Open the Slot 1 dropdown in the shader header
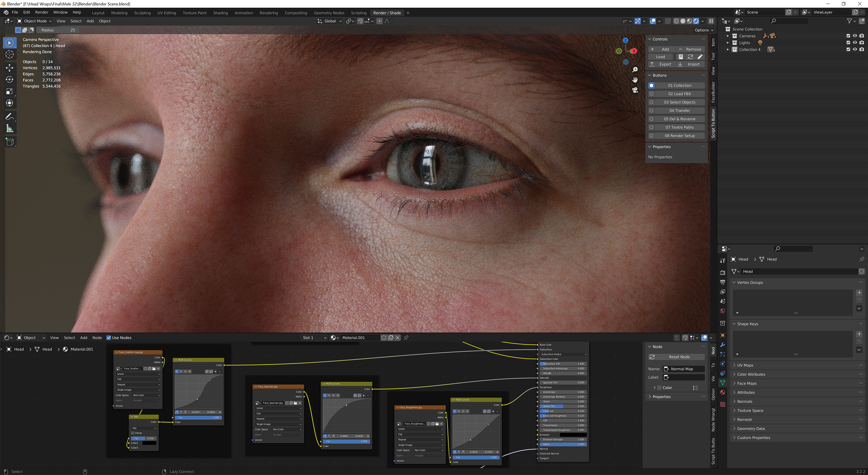The height and width of the screenshot is (475, 868). click(x=314, y=337)
